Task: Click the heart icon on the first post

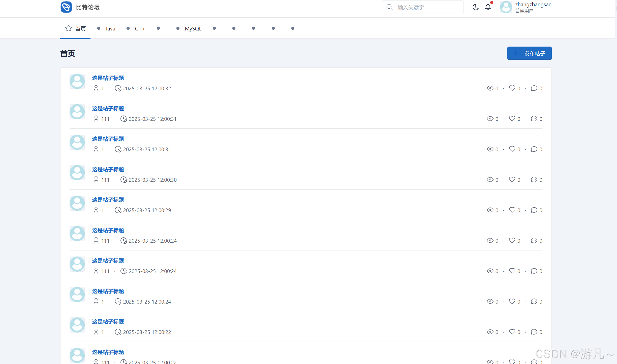Action: point(512,88)
